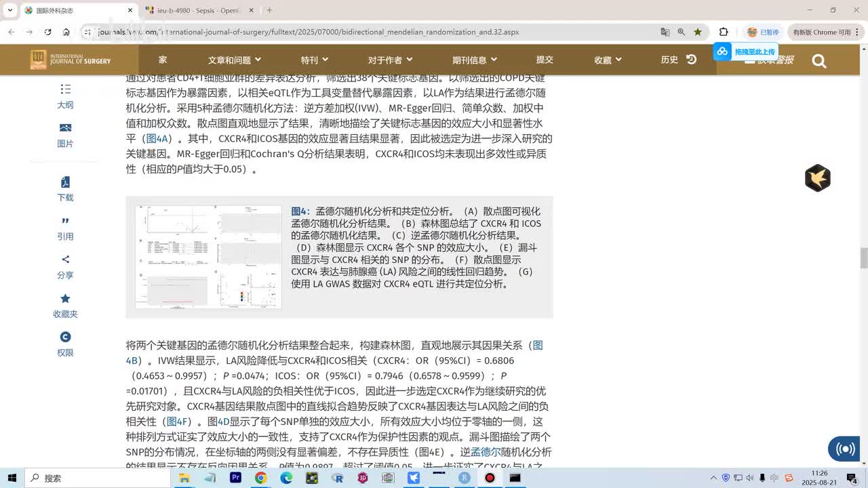Switch to the 国际外科杂志 tab
This screenshot has width=868, height=488.
78,10
